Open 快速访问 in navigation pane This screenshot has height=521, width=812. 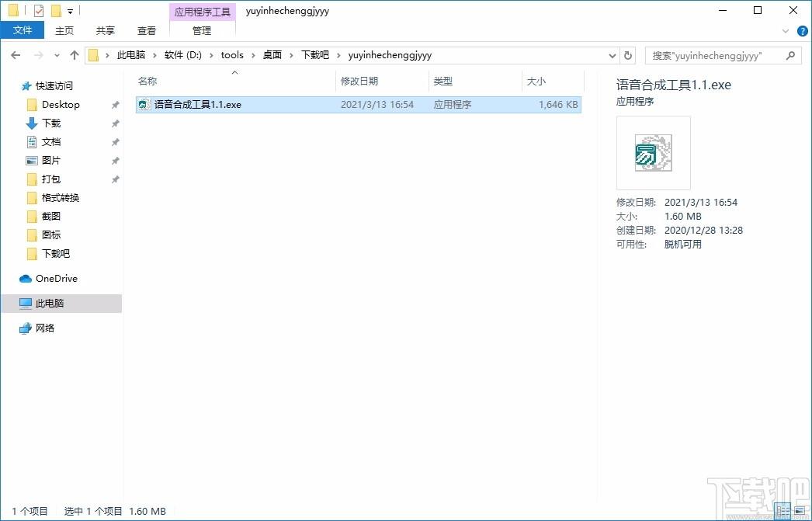[54, 86]
